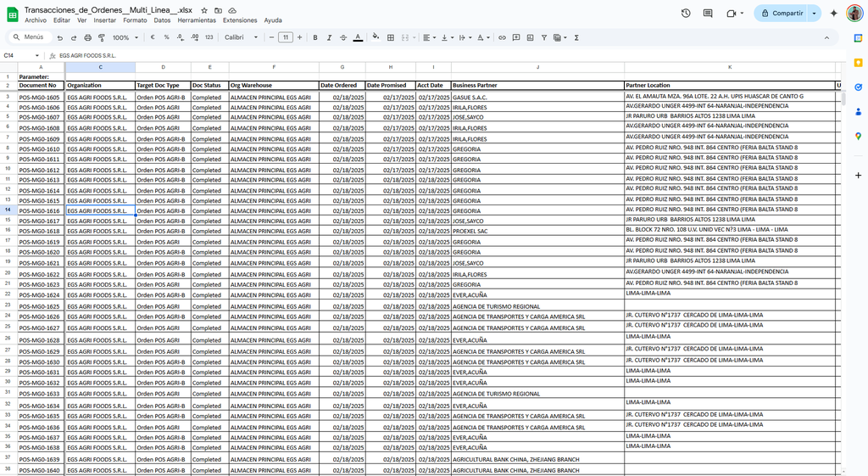Go to Sheets home via green logo
This screenshot has width=868, height=476.
click(12, 14)
